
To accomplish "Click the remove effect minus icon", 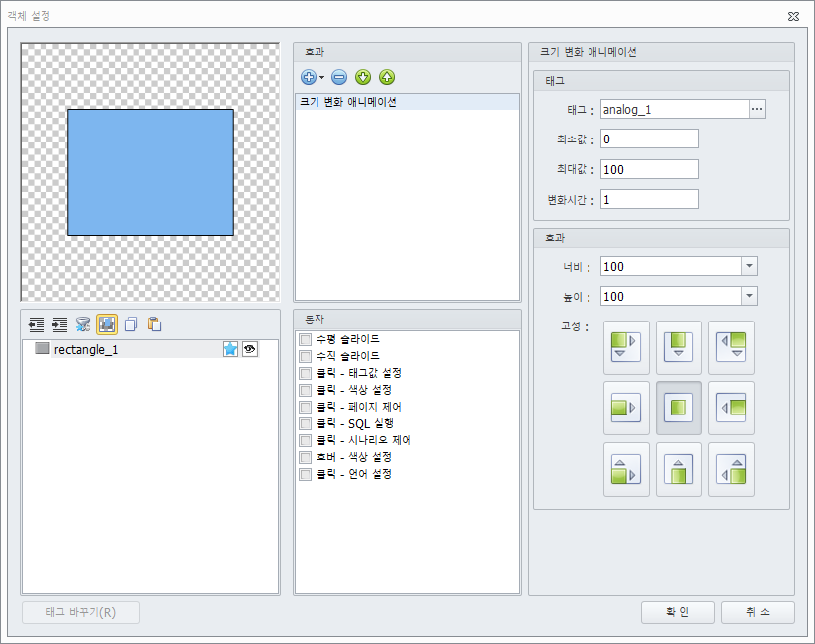I will [x=339, y=77].
